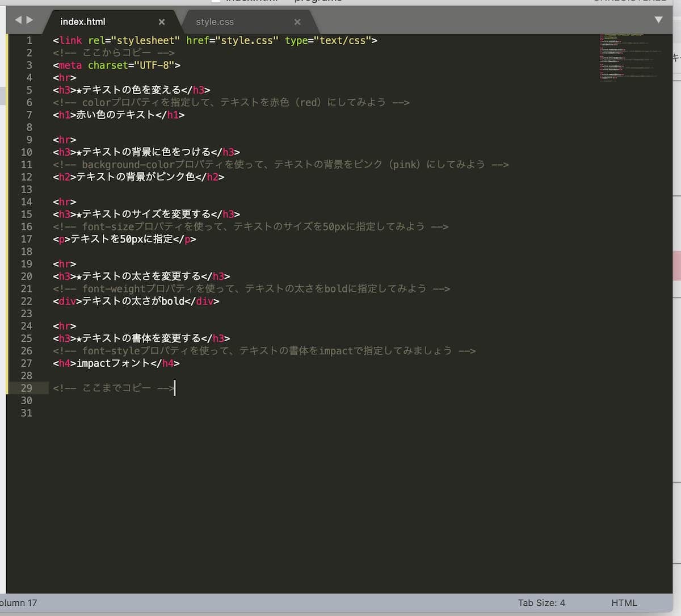Open the Tab Size: 4 menu
The width and height of the screenshot is (681, 616).
pyautogui.click(x=541, y=603)
